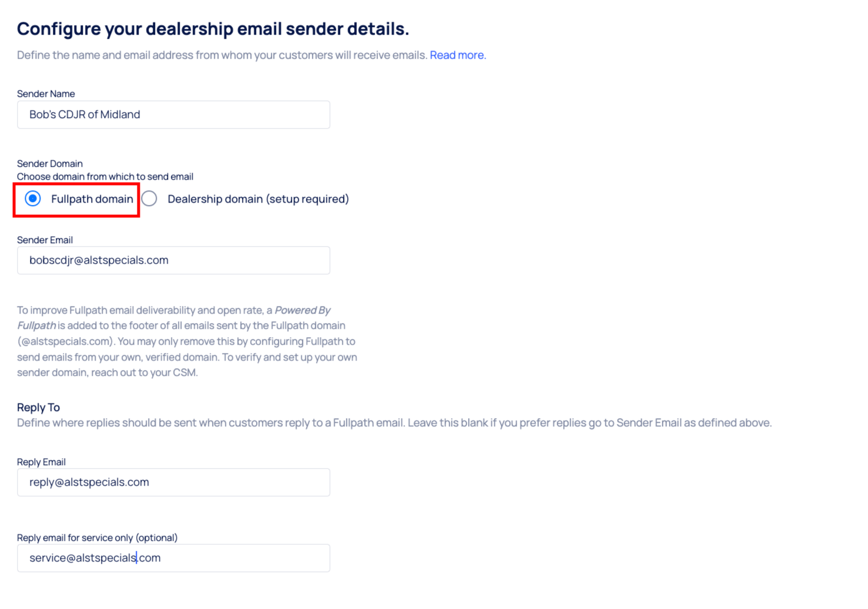Click the "Reply To" section heading
The image size is (868, 609).
38,408
